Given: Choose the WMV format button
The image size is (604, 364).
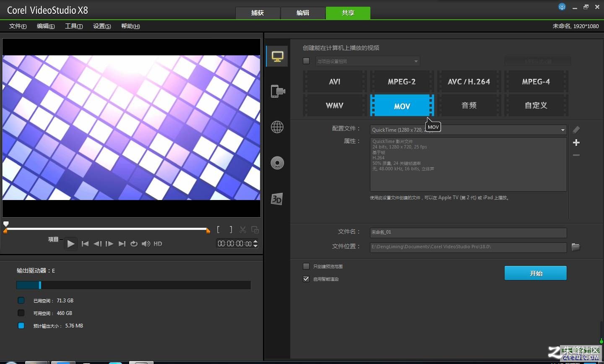Looking at the screenshot, I should [x=335, y=105].
